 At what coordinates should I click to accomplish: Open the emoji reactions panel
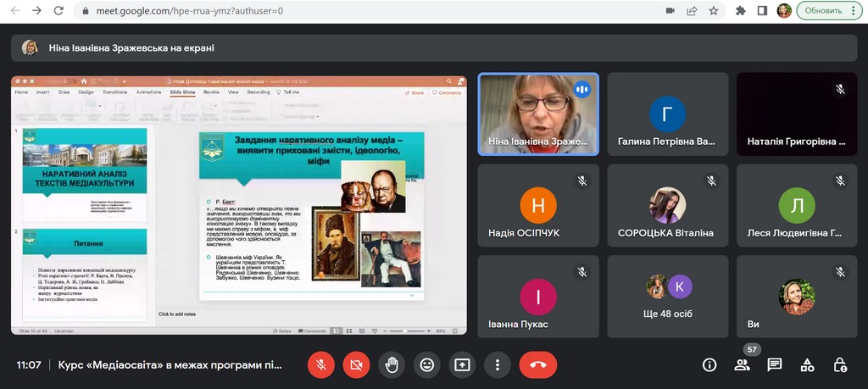pos(427,364)
